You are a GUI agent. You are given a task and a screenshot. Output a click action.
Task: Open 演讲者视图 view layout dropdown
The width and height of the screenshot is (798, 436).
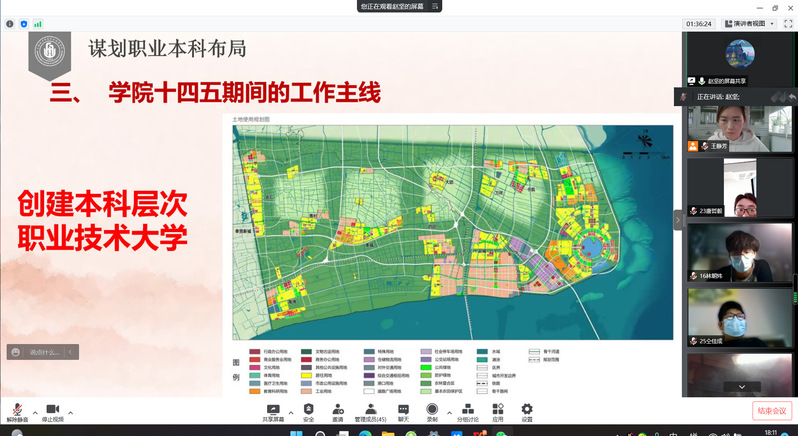[x=747, y=22]
